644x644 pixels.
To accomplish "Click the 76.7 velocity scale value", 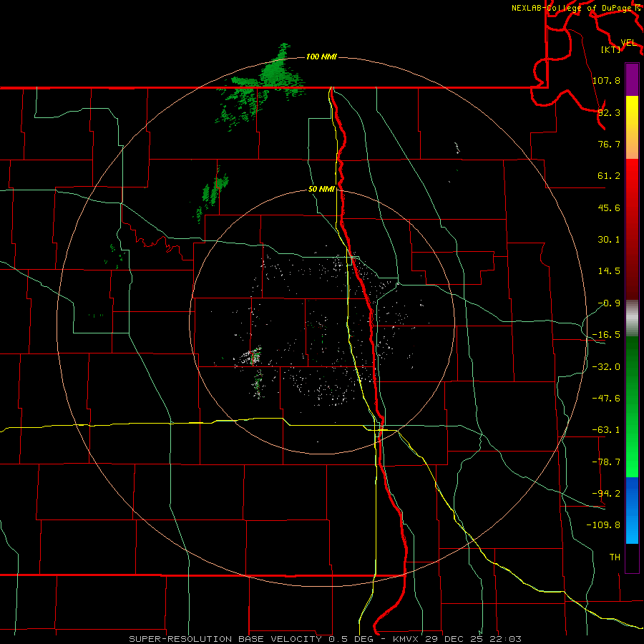I will (x=609, y=144).
